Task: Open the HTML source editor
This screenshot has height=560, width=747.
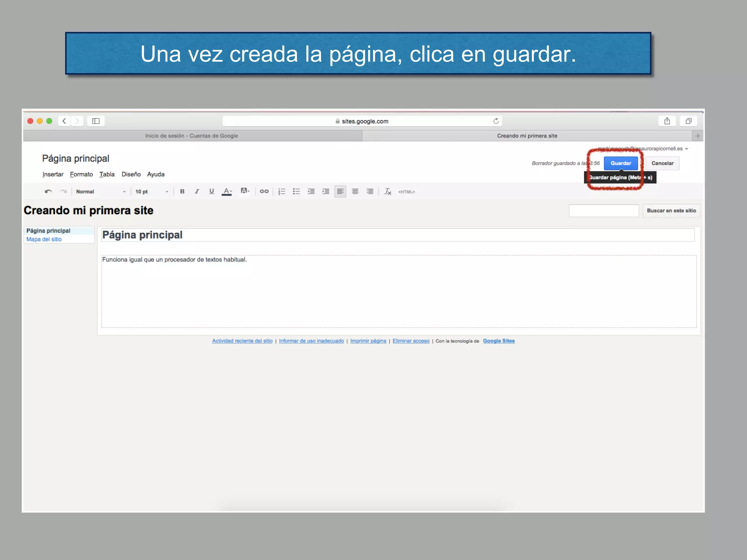Action: pos(407,192)
